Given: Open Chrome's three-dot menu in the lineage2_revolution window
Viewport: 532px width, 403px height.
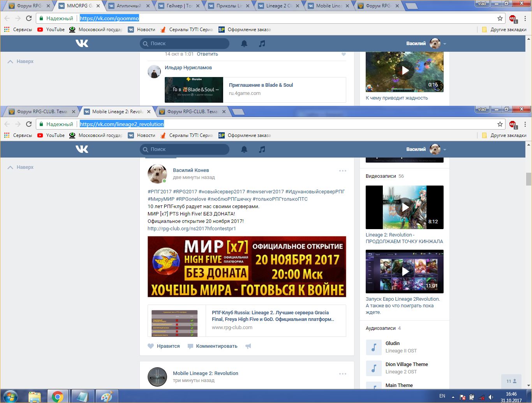Looking at the screenshot, I should tap(525, 124).
